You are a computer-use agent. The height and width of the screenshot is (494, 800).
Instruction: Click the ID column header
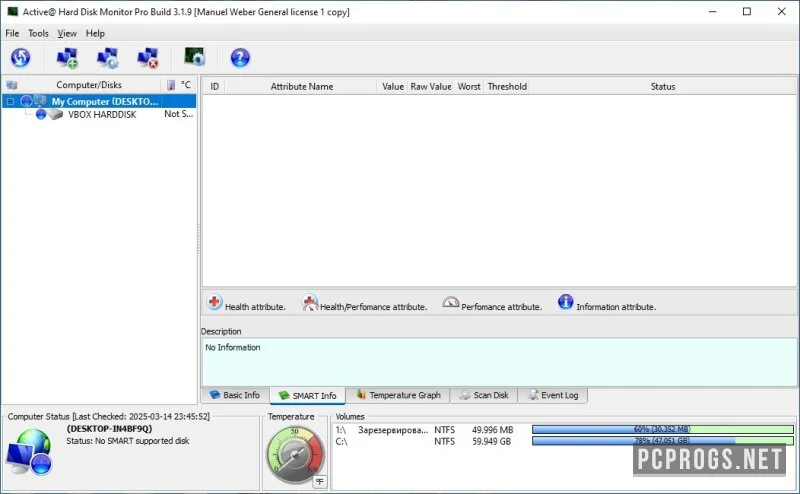point(214,86)
